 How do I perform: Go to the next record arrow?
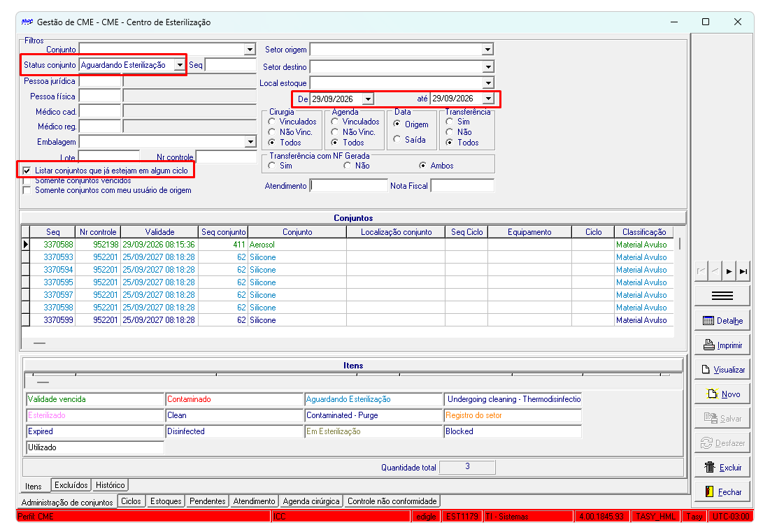[729, 272]
